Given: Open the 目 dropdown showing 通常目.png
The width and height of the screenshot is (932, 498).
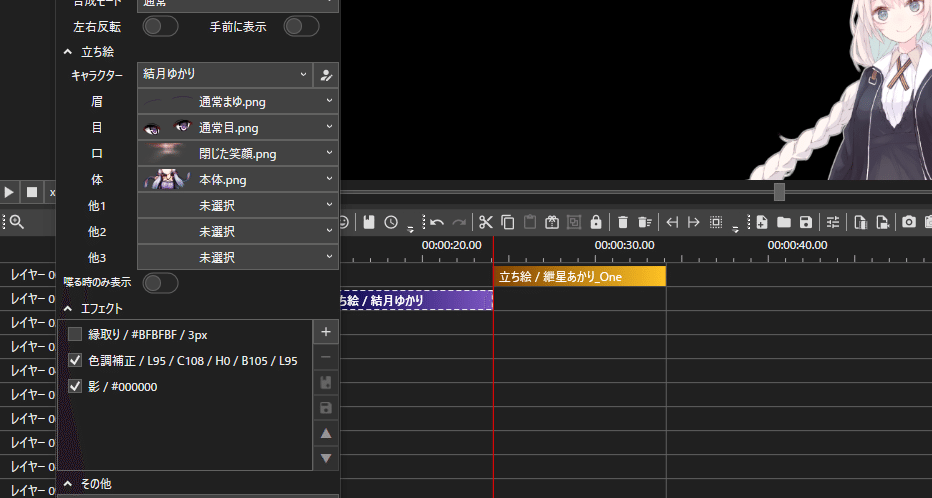Looking at the screenshot, I should [238, 127].
